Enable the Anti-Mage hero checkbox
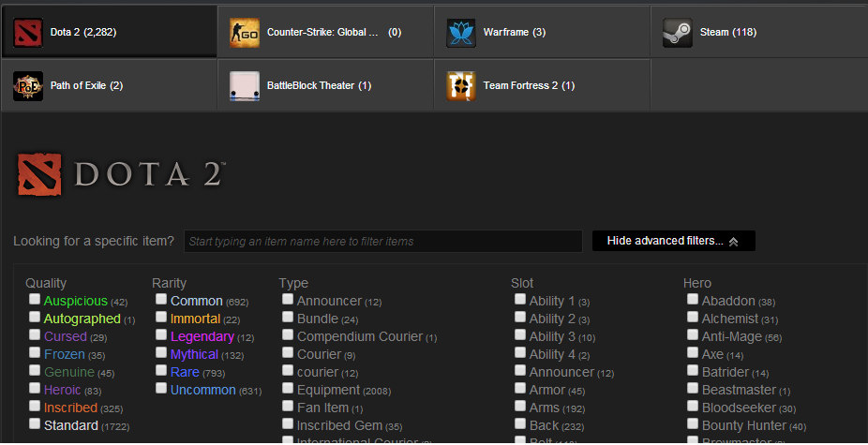 693,334
